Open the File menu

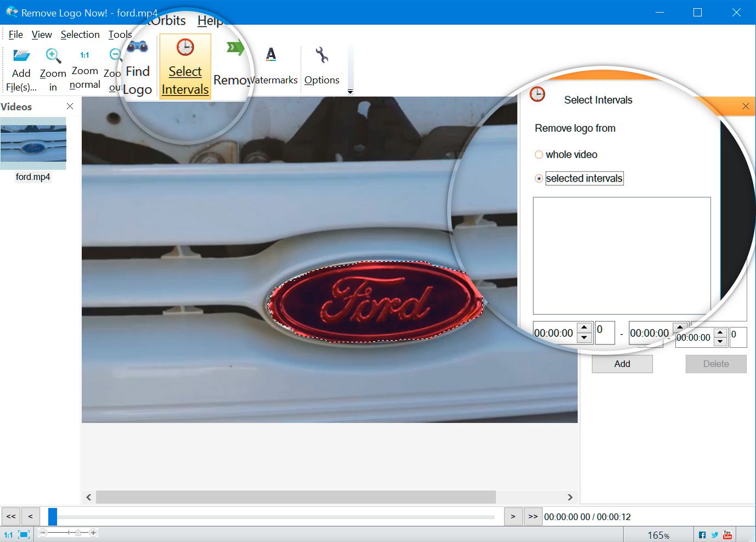(x=15, y=35)
